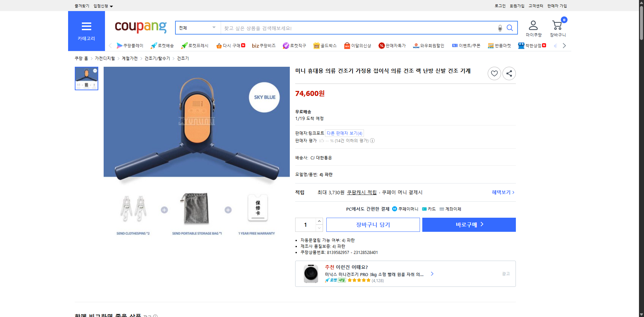This screenshot has width=644, height=317.
Task: Click the right arrow on the navigation carousel
Action: pos(564,46)
